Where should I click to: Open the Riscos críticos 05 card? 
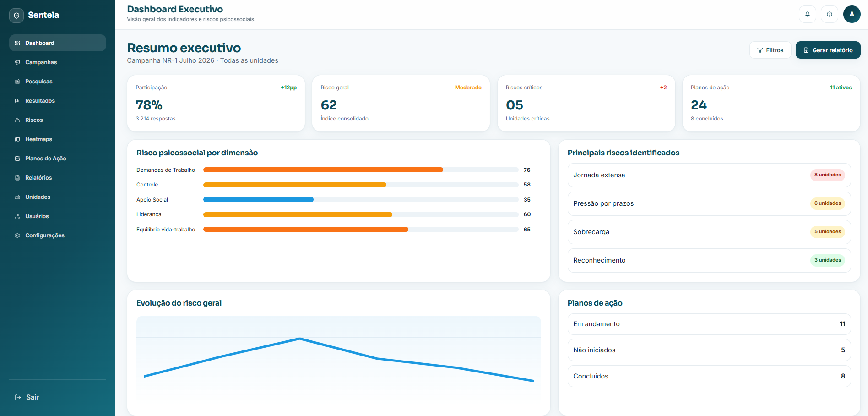click(586, 104)
